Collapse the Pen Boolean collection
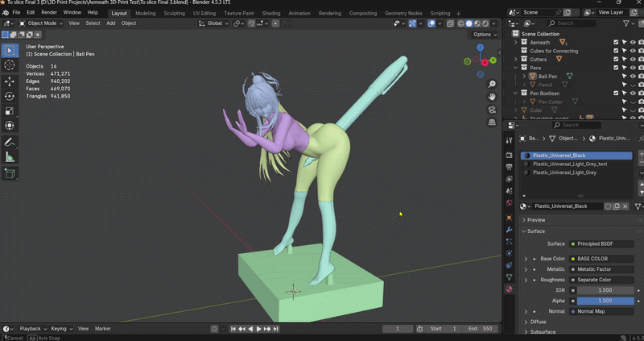The image size is (644, 341). click(516, 94)
